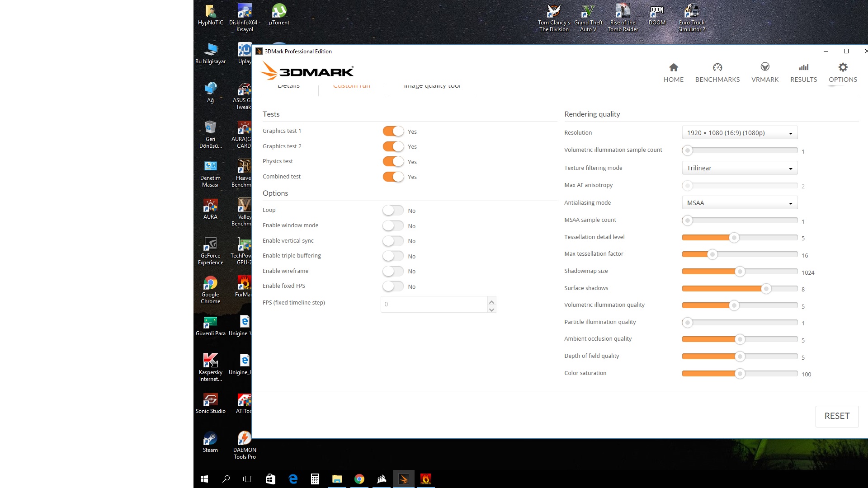Turn on Enable window mode

click(393, 225)
